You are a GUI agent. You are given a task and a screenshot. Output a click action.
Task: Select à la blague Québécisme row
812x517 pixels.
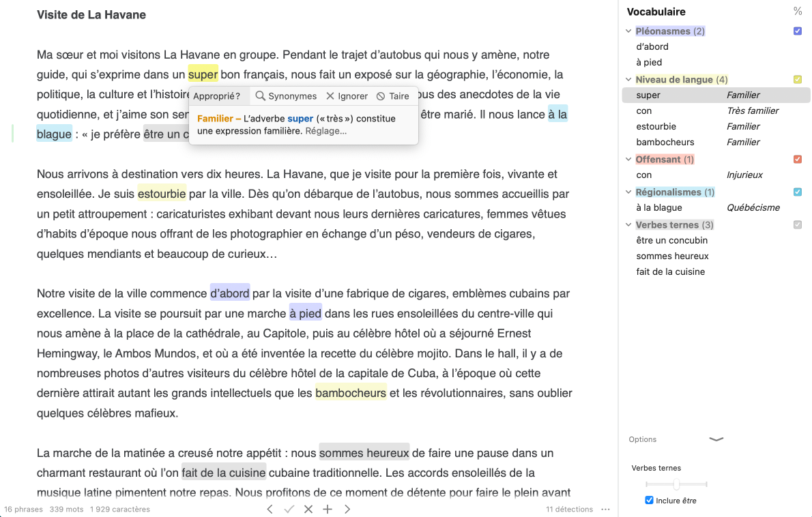point(716,207)
